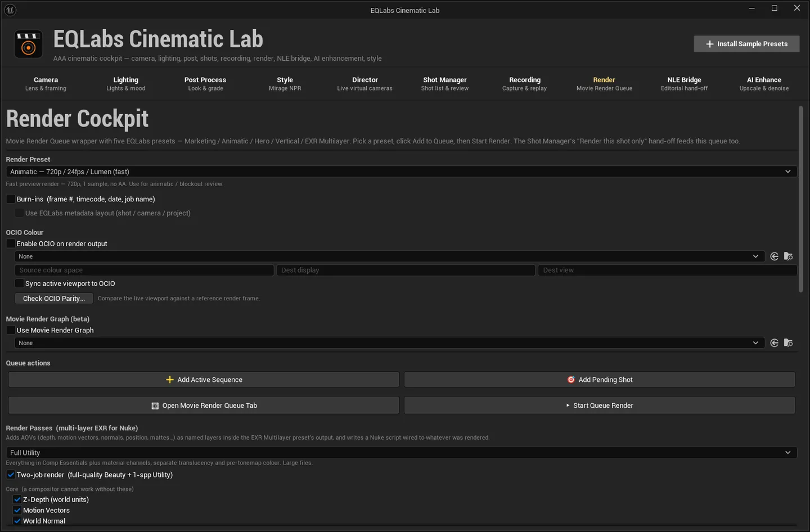Open the OCIO config None dropdown
810x532 pixels.
389,256
